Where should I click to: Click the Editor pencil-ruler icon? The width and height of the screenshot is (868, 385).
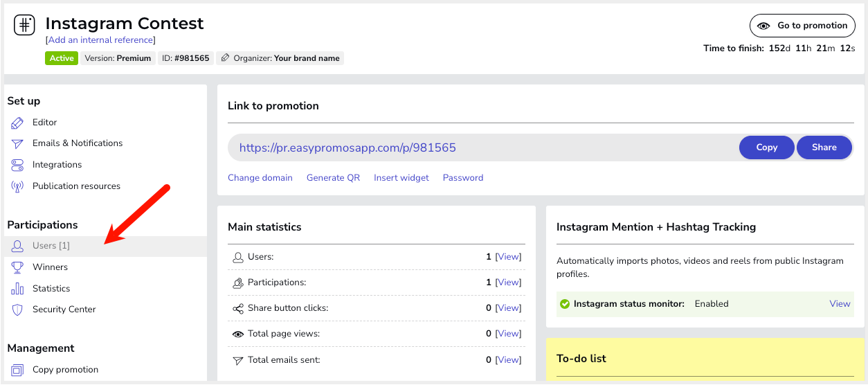(17, 123)
